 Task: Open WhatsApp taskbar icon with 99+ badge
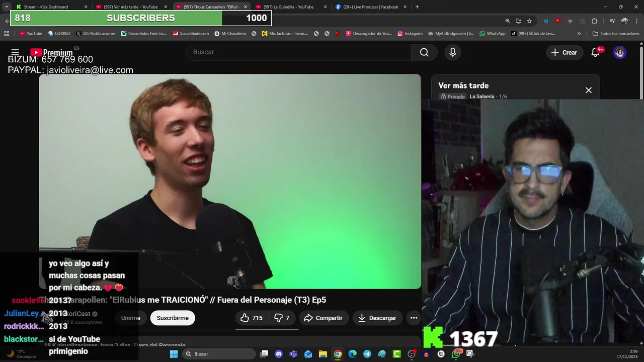pos(456,354)
